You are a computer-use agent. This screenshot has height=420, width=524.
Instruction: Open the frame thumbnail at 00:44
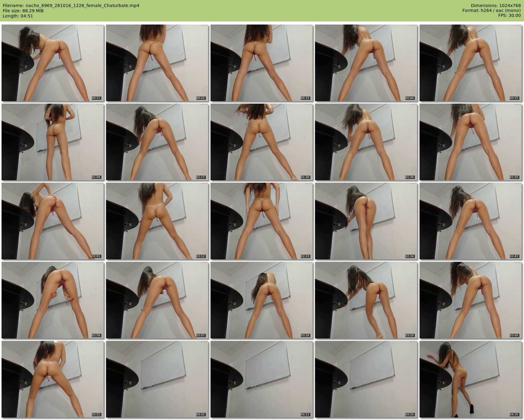coord(366,63)
